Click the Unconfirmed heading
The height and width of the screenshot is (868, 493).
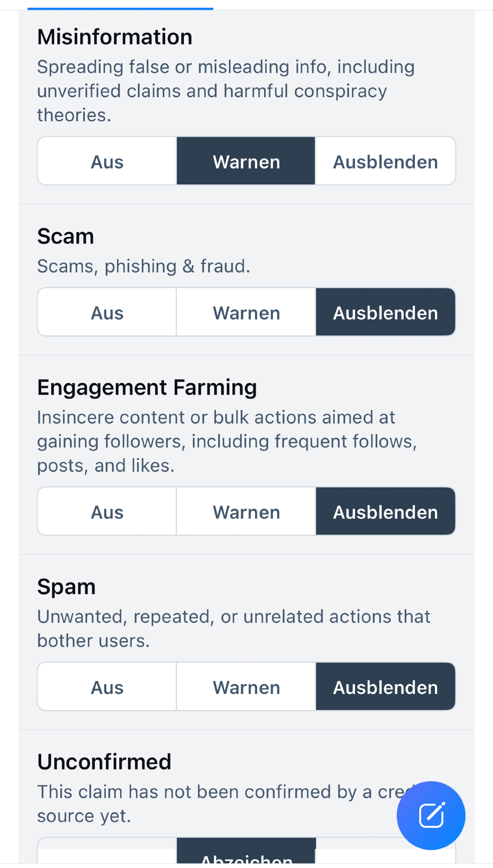click(x=104, y=762)
